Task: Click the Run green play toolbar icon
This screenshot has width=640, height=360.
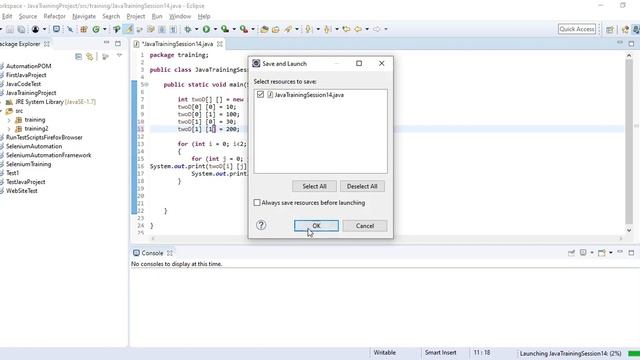Action: (207, 29)
